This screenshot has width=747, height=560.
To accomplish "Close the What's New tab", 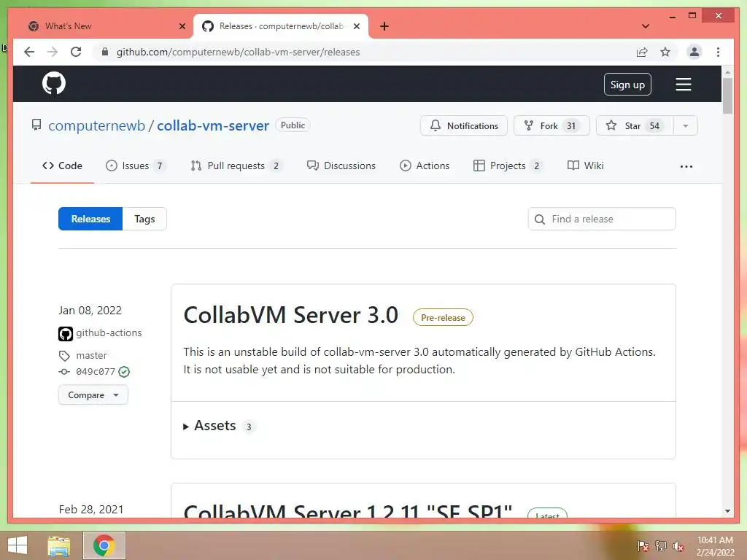I will click(182, 26).
